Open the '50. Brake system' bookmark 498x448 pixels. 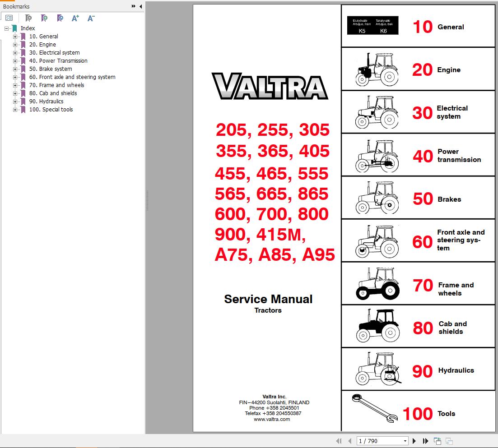[x=51, y=69]
